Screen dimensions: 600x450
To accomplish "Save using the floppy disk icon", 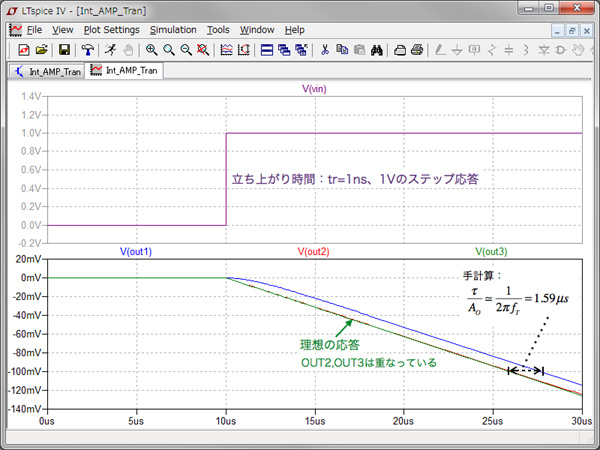I will tap(64, 49).
